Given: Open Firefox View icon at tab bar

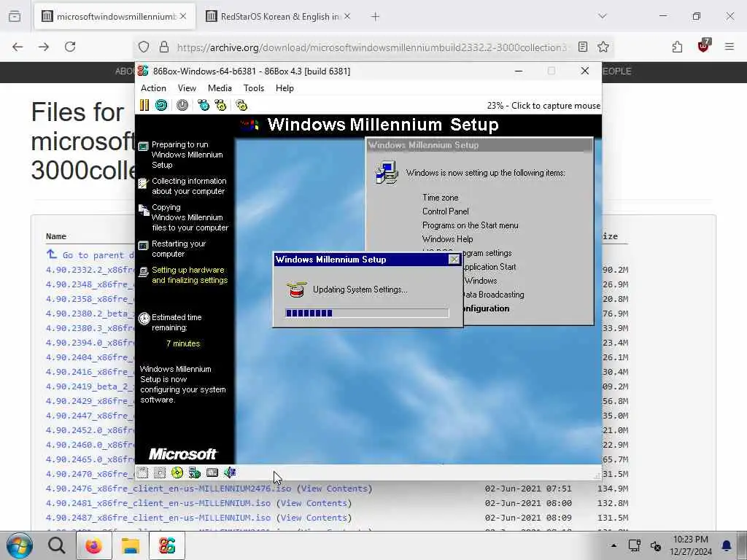Looking at the screenshot, I should (15, 17).
